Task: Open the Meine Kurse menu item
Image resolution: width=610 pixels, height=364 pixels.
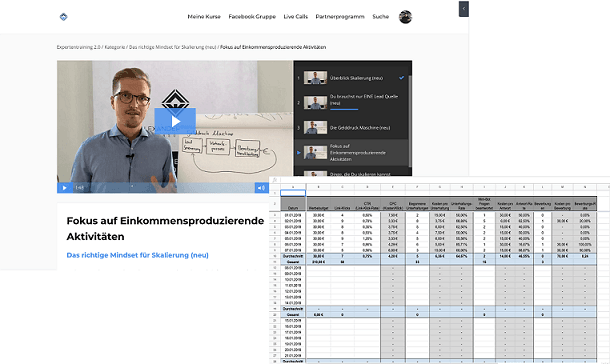Action: click(x=204, y=17)
